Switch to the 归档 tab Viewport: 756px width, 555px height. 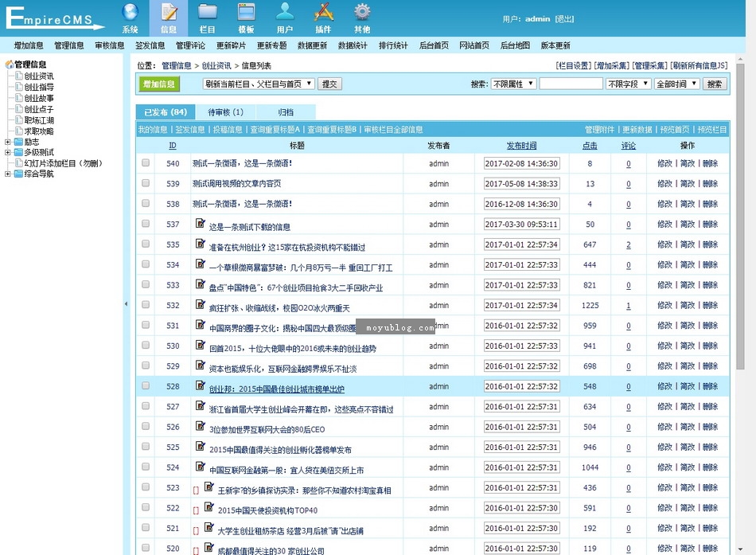click(286, 112)
